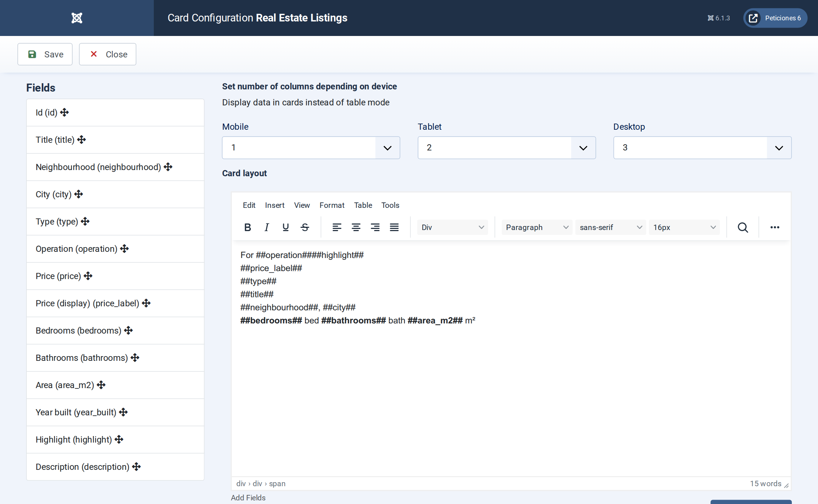Open the Paragraph style dropdown
This screenshot has height=504, width=818.
(537, 227)
